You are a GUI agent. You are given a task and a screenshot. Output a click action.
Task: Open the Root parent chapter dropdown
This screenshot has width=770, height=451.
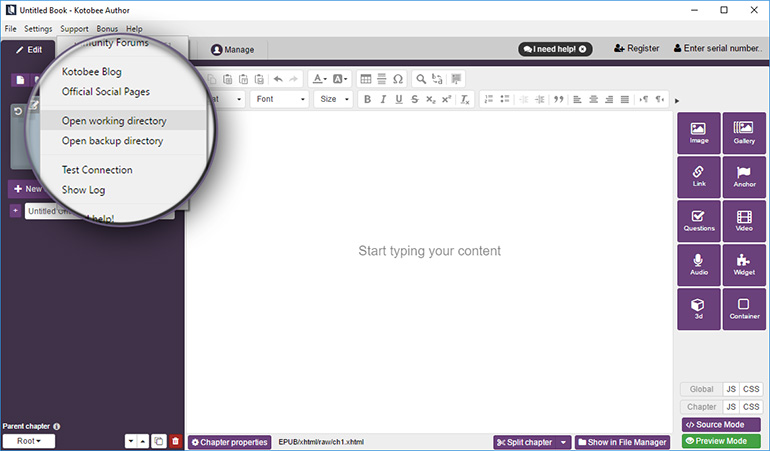tap(29, 441)
